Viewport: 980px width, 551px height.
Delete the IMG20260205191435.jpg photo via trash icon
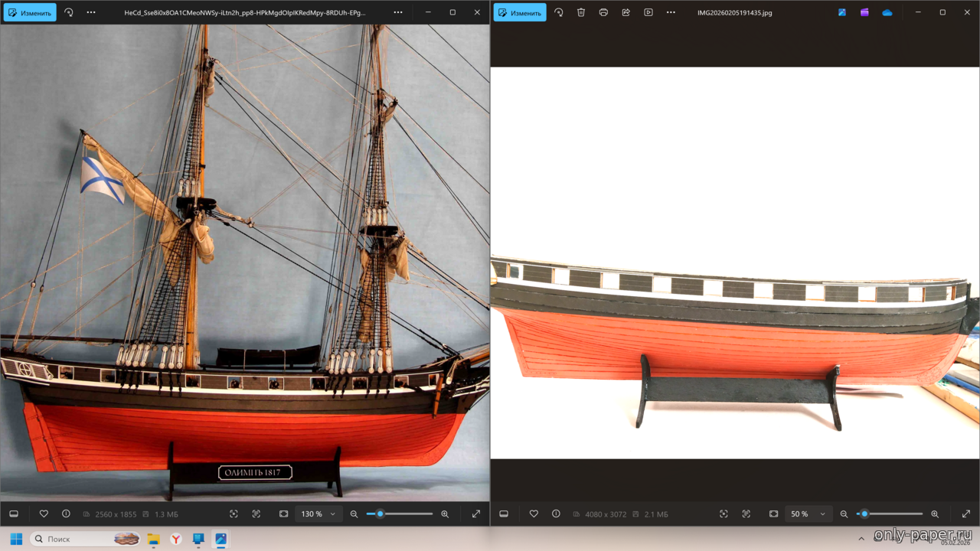click(581, 13)
